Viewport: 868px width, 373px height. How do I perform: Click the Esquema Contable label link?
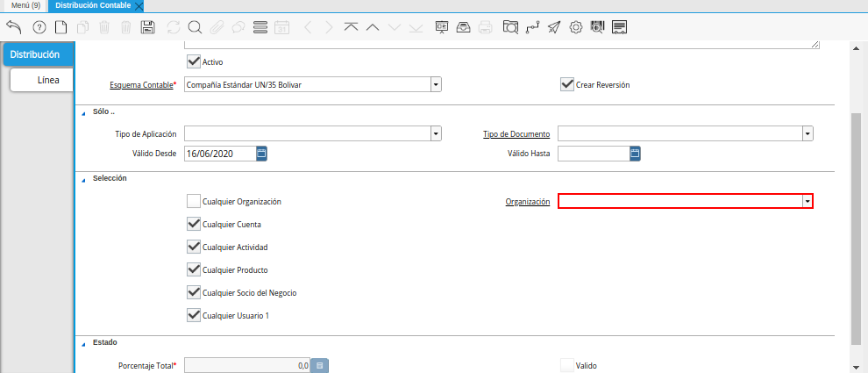[x=142, y=85]
